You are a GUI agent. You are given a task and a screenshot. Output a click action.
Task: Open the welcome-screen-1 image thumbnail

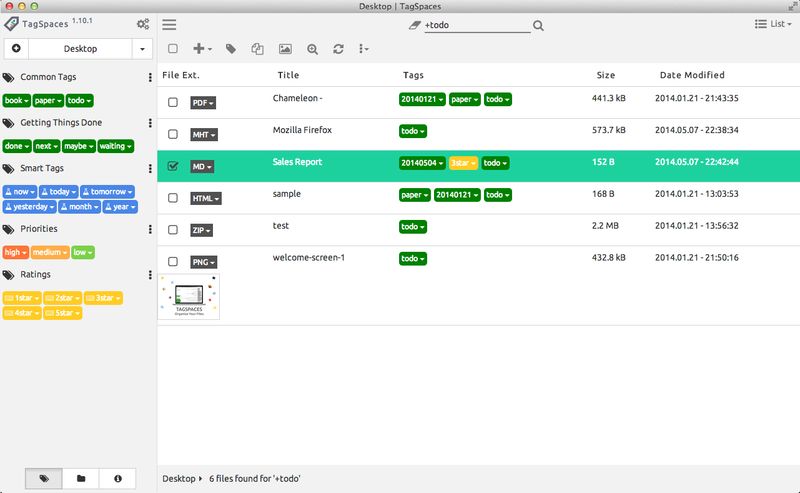coord(189,297)
